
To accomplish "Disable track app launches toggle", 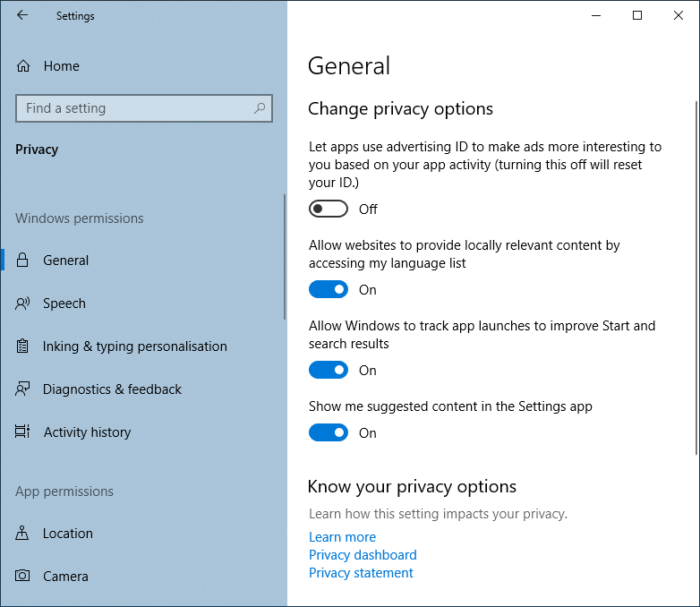I will pos(329,370).
